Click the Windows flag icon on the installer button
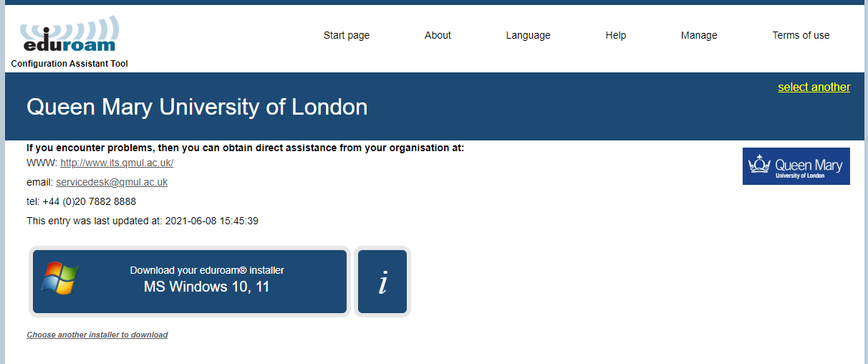Image resolution: width=868 pixels, height=364 pixels. pos(59,278)
